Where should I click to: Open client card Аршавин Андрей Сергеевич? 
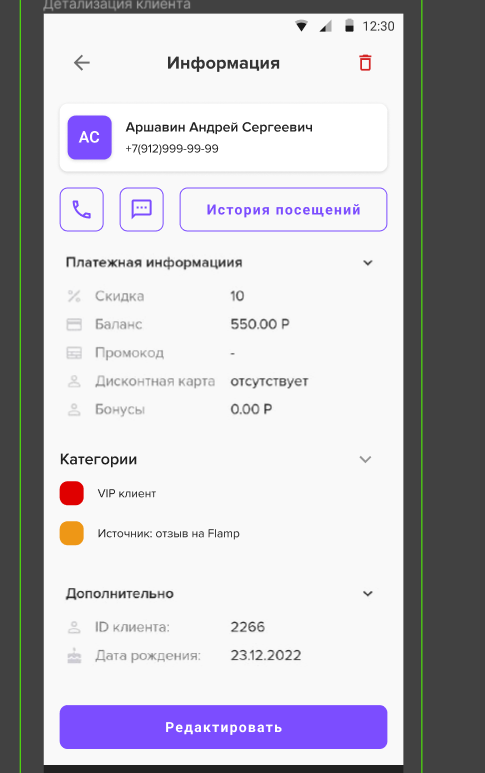coord(223,138)
